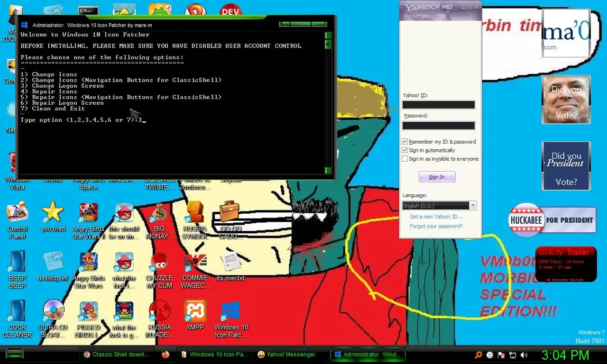Open the COCK CLEANER desktop icon
Screen dimensions: 607x364
[x=18, y=318]
